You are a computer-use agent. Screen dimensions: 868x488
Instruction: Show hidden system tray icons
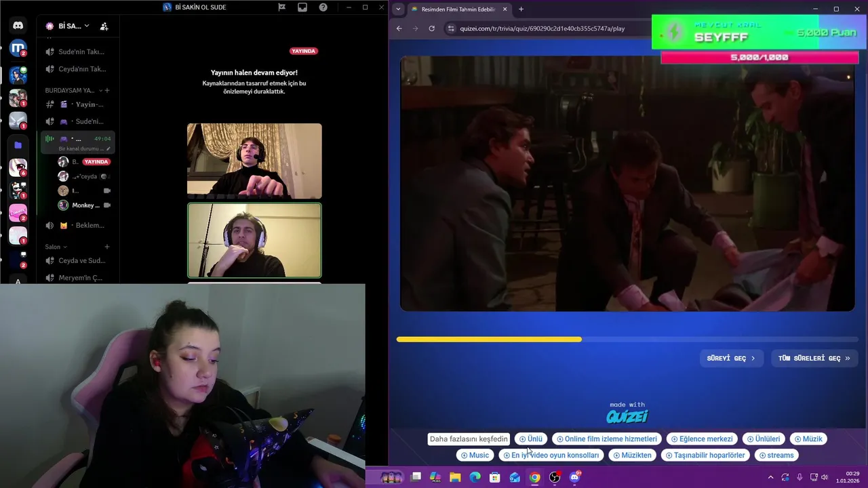(x=770, y=477)
